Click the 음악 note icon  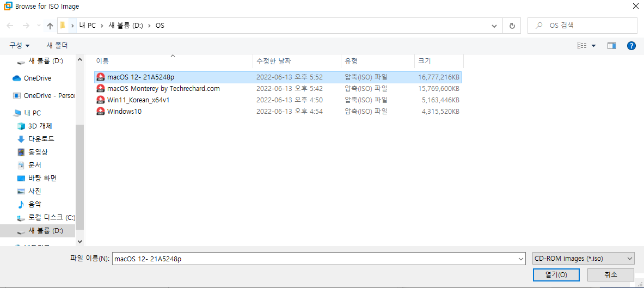coord(21,204)
